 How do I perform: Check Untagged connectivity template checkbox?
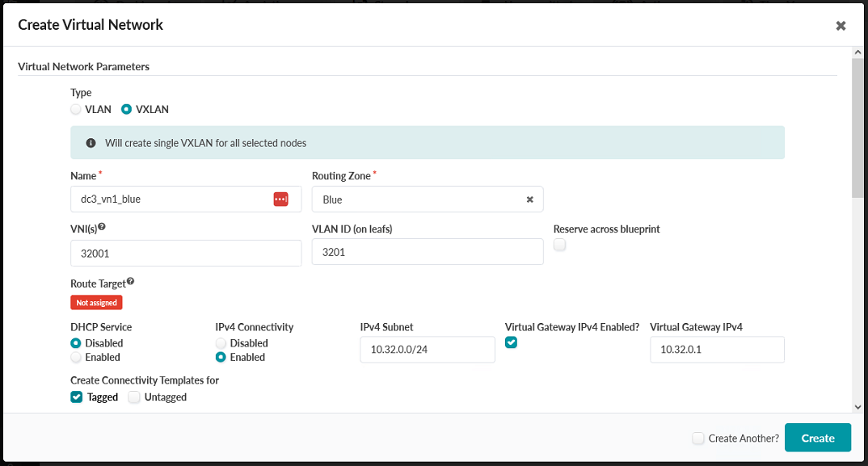tap(134, 397)
